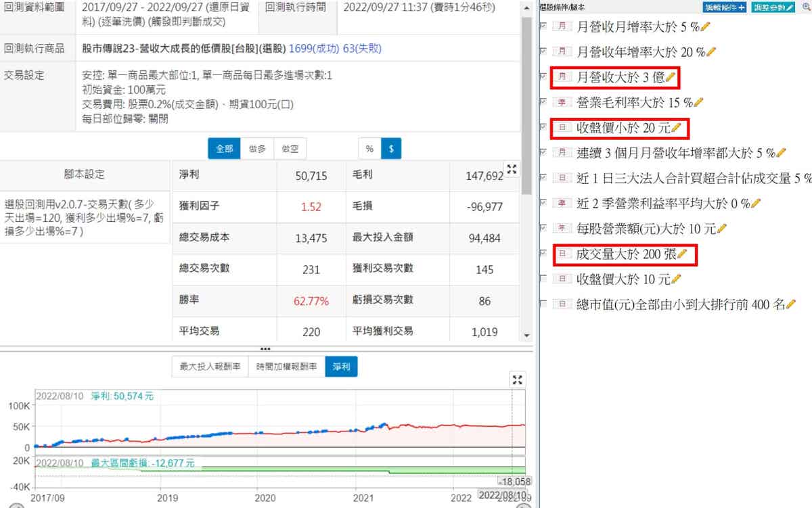Switch to the 做多 tab

coord(257,149)
